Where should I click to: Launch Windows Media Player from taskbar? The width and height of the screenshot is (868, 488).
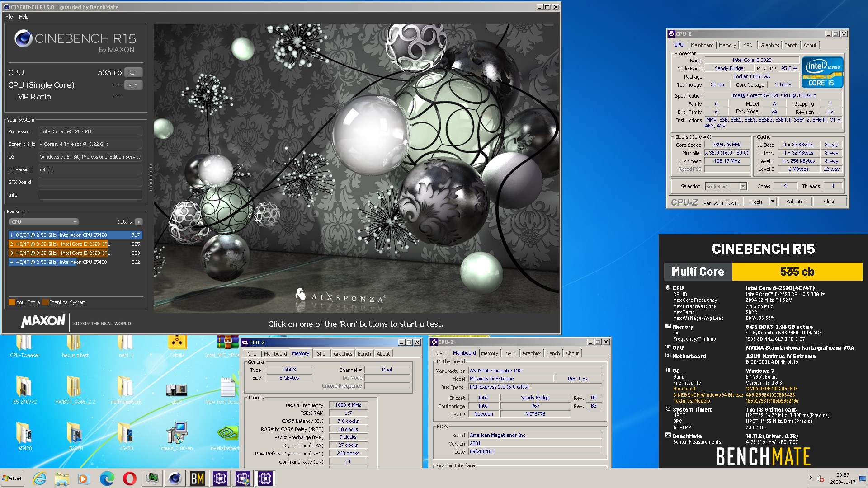pos(84,479)
